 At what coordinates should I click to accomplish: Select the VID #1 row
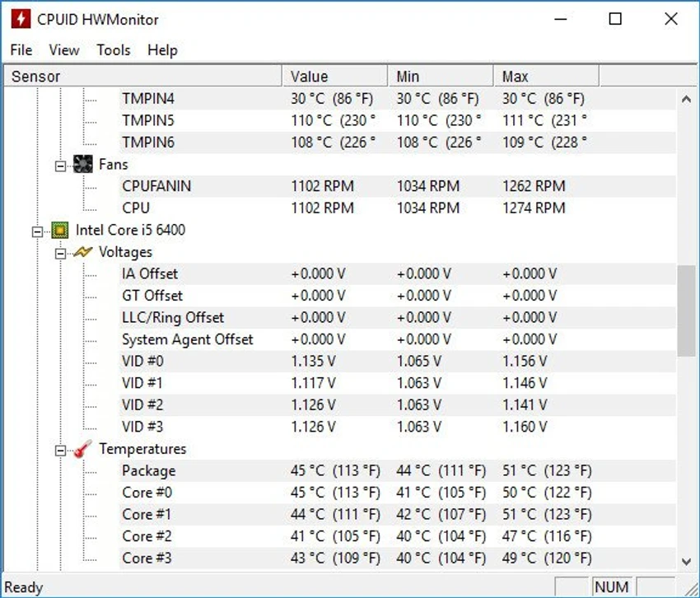point(397,383)
